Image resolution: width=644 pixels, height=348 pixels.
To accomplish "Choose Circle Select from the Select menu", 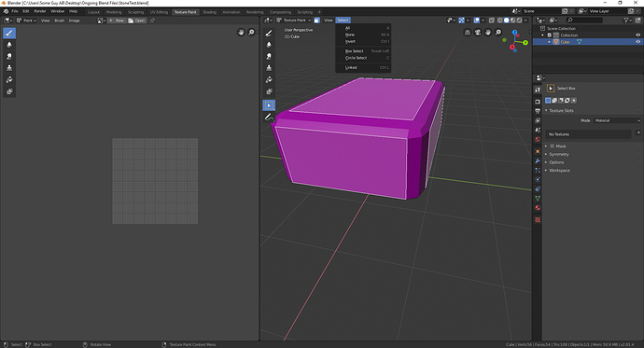I will [363, 58].
